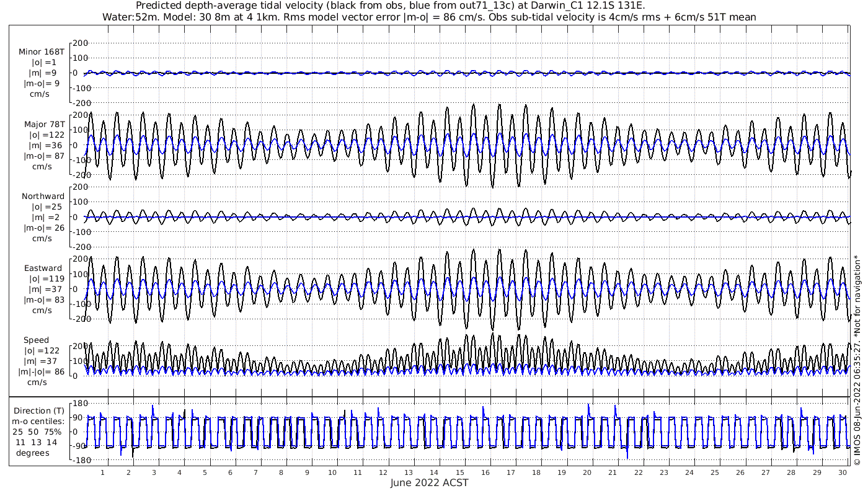Select the '|m-o|= 83' statistic

point(43,300)
